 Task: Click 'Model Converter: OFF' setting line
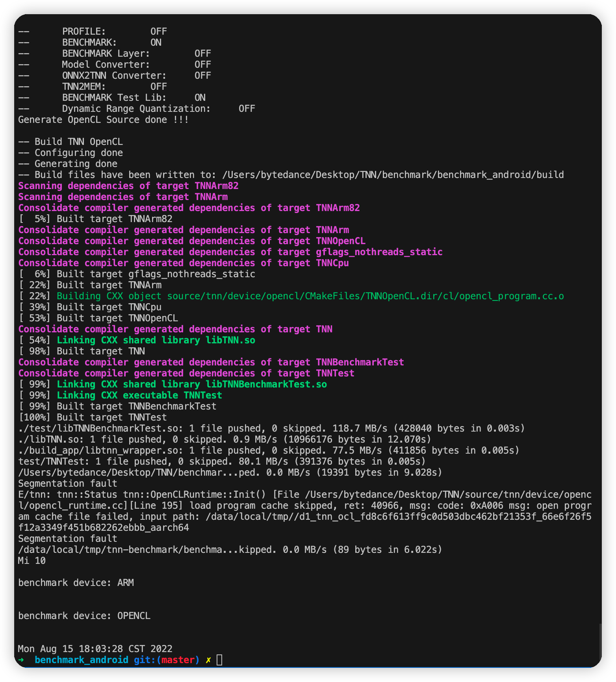115,65
